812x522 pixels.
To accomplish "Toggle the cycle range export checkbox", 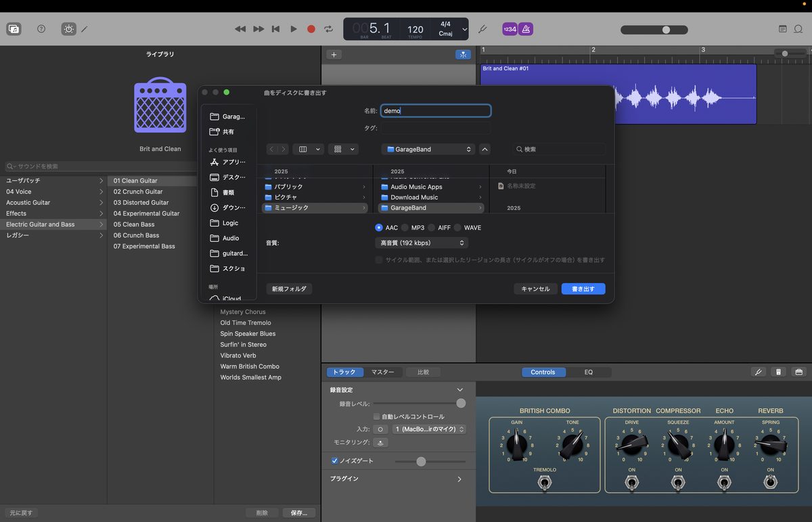I will (379, 260).
